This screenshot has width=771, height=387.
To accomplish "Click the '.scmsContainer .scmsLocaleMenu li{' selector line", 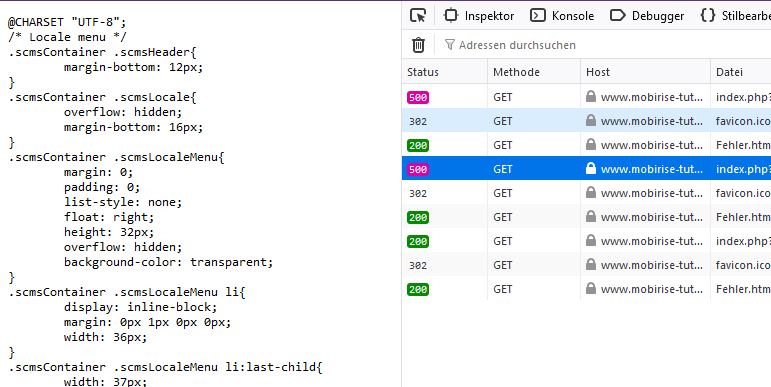I will [127, 292].
